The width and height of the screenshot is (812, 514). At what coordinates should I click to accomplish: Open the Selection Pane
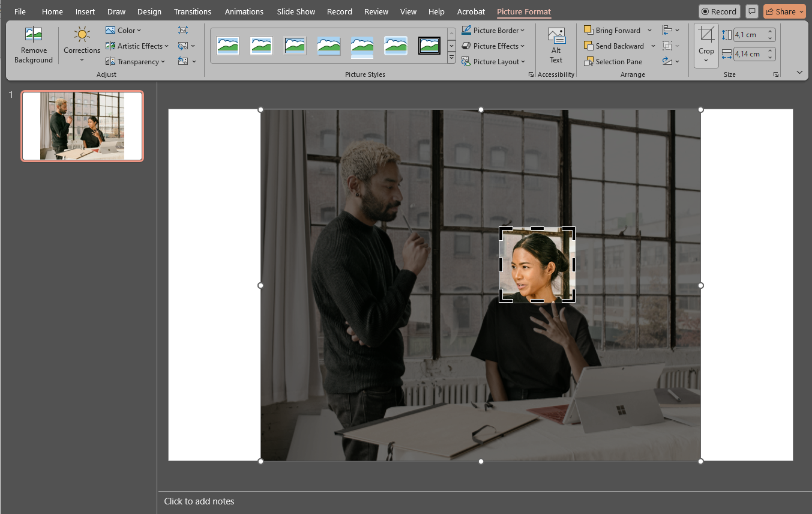613,61
